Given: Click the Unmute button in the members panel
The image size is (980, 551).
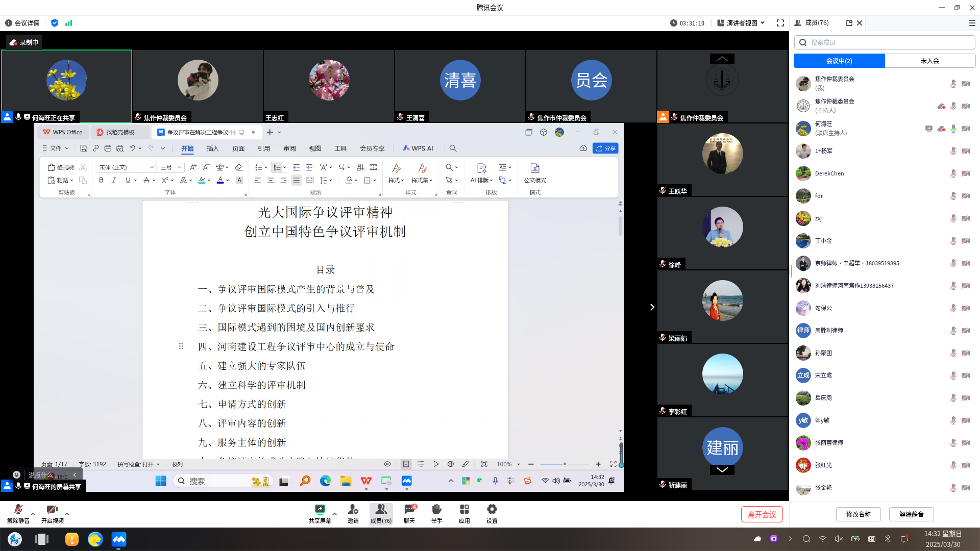Looking at the screenshot, I should [x=911, y=514].
